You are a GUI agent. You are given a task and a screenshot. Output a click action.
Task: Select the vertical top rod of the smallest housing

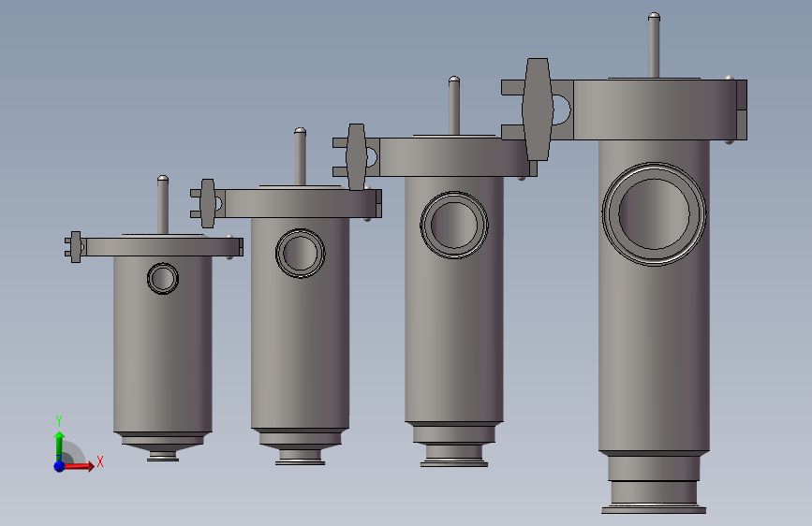(x=163, y=205)
